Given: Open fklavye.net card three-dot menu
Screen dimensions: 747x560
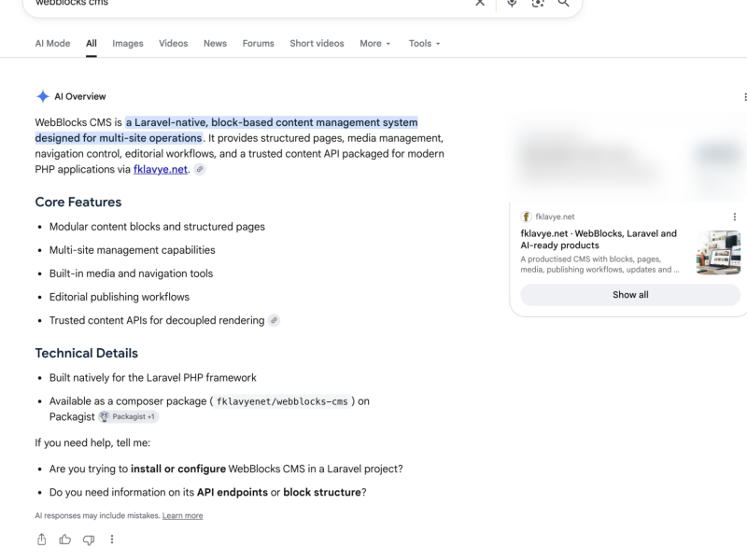Looking at the screenshot, I should point(734,217).
